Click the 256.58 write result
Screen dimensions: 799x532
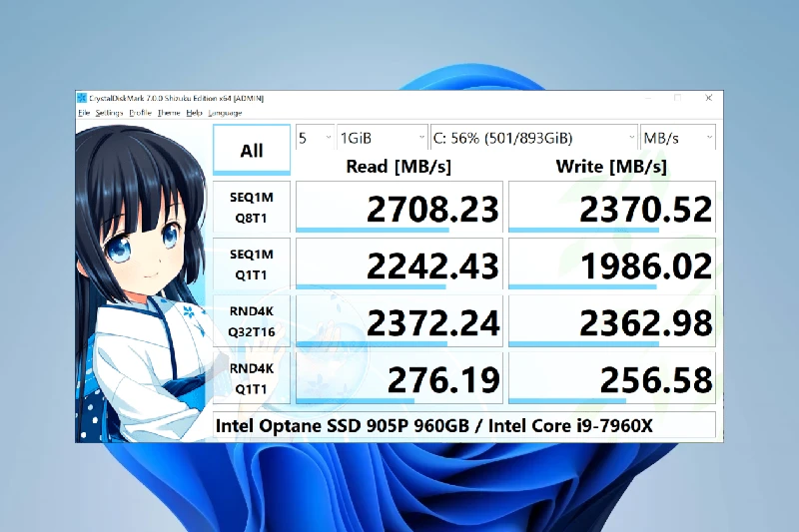[x=612, y=378]
